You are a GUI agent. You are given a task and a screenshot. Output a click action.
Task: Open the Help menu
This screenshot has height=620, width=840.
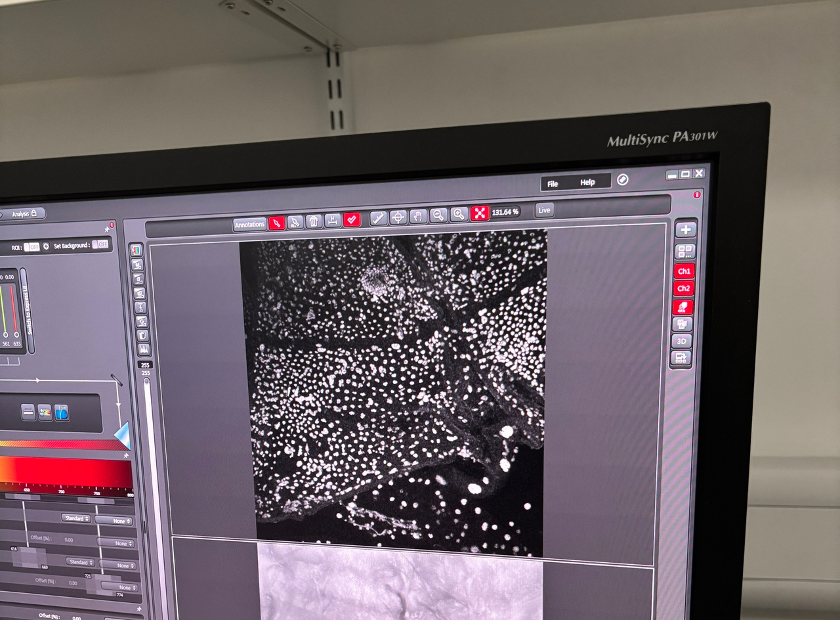(587, 183)
